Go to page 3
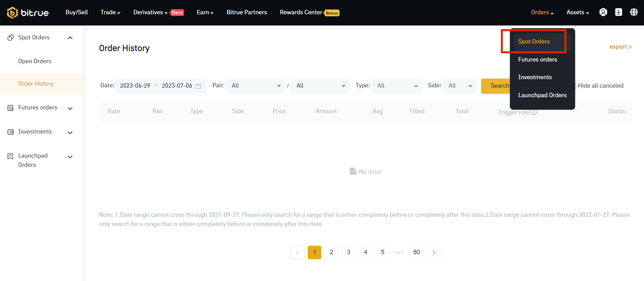The image size is (644, 281). (348, 252)
